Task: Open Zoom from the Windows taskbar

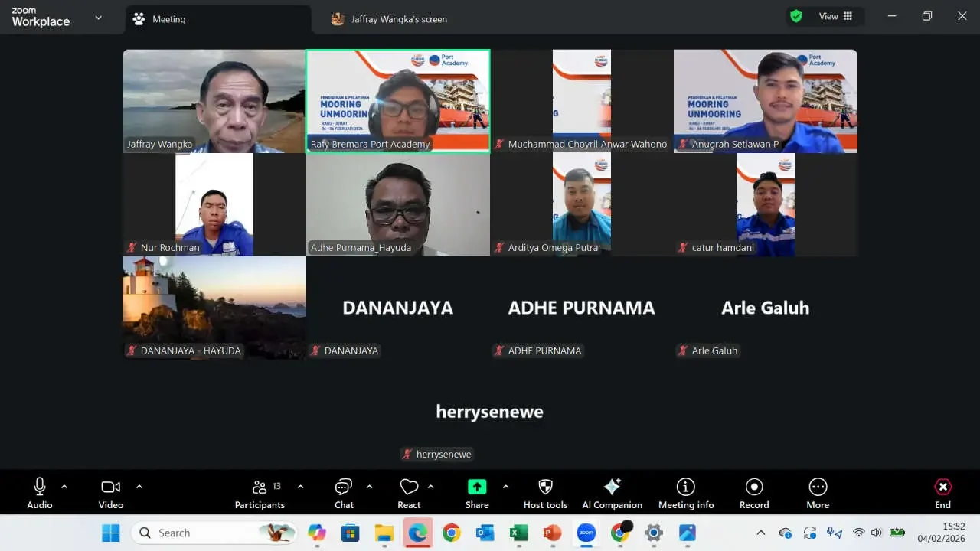Action: pos(586,533)
